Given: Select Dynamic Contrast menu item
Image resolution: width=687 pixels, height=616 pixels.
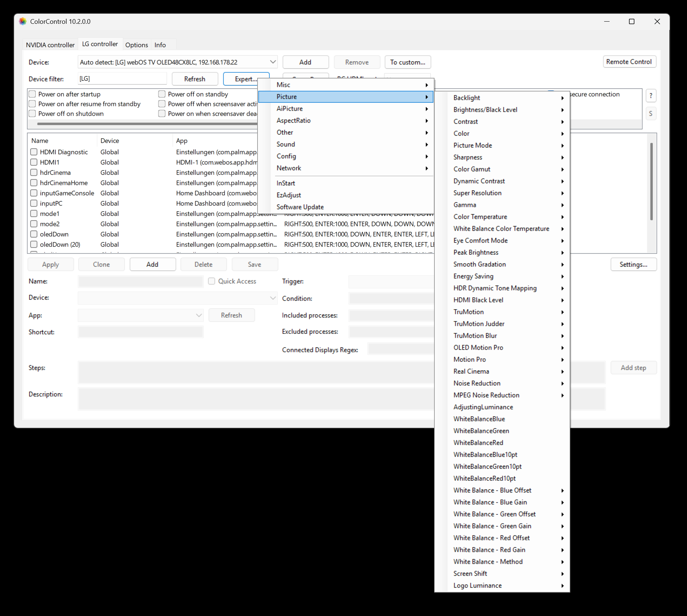Looking at the screenshot, I should pyautogui.click(x=502, y=181).
